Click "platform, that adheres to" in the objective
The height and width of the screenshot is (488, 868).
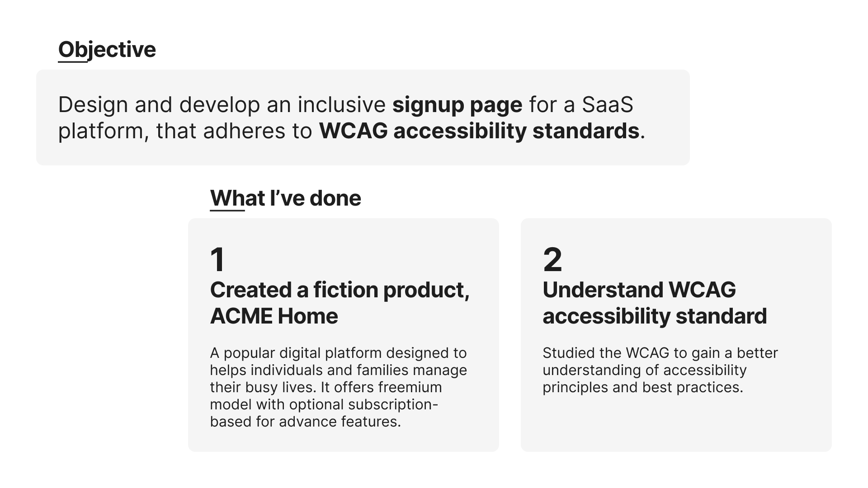(x=185, y=131)
